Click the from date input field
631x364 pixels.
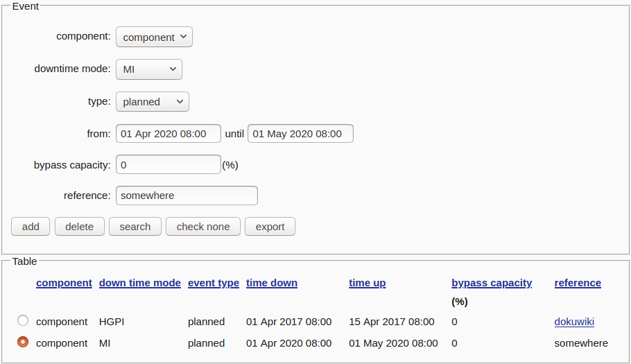pos(168,134)
